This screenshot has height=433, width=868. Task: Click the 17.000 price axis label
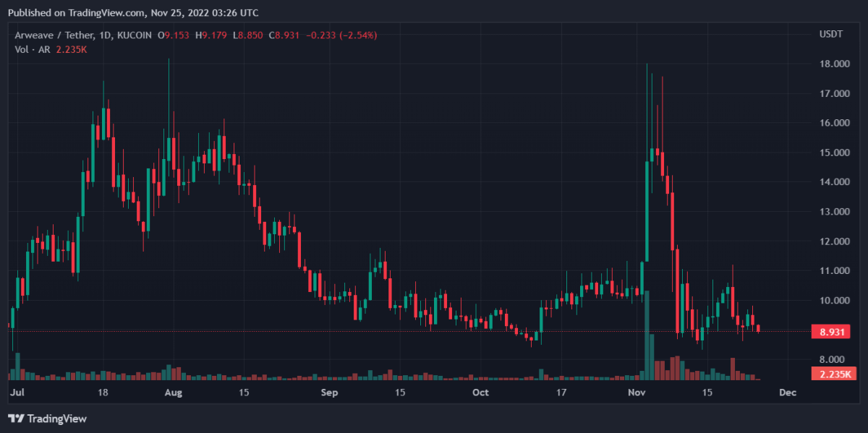tap(834, 94)
